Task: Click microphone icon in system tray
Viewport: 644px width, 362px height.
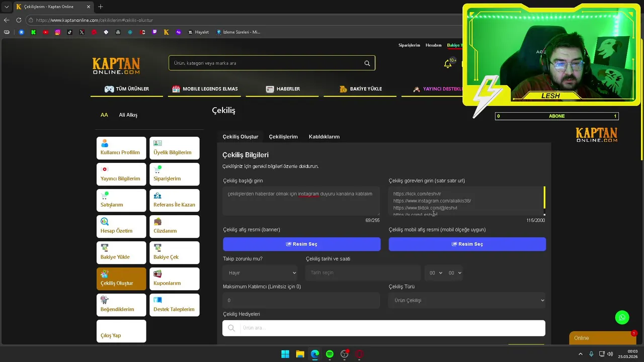Action: point(591,354)
